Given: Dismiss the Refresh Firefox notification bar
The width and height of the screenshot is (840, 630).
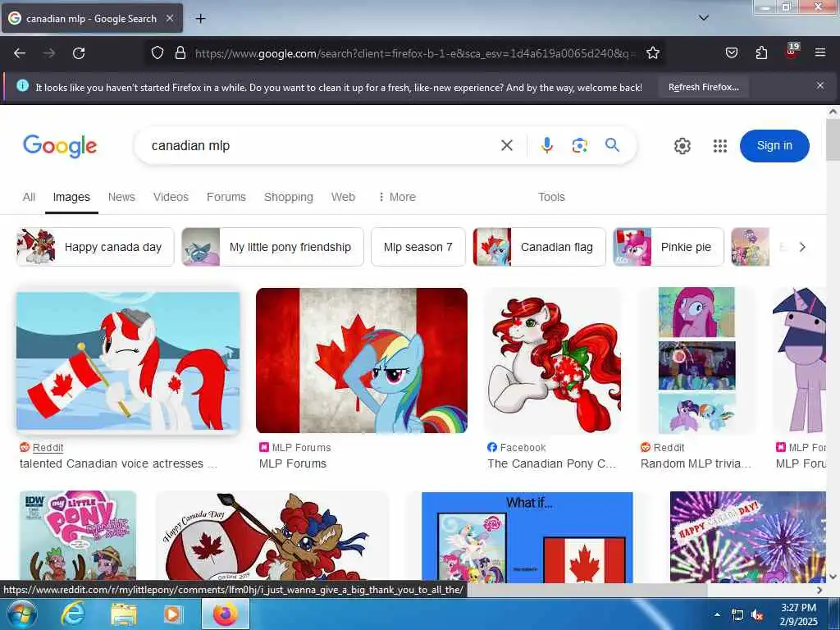Looking at the screenshot, I should [x=820, y=85].
